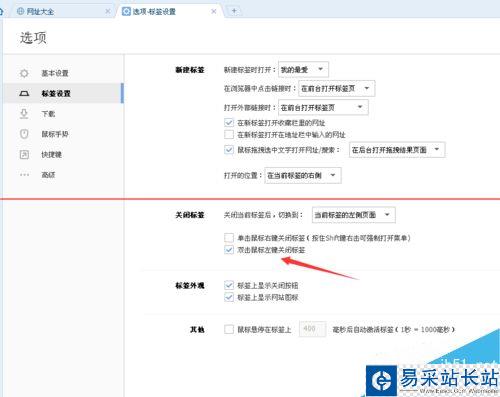Viewport: 500px width, 397px height.
Task: Toggle 标签上显示网站图标 checkbox
Action: pyautogui.click(x=229, y=297)
